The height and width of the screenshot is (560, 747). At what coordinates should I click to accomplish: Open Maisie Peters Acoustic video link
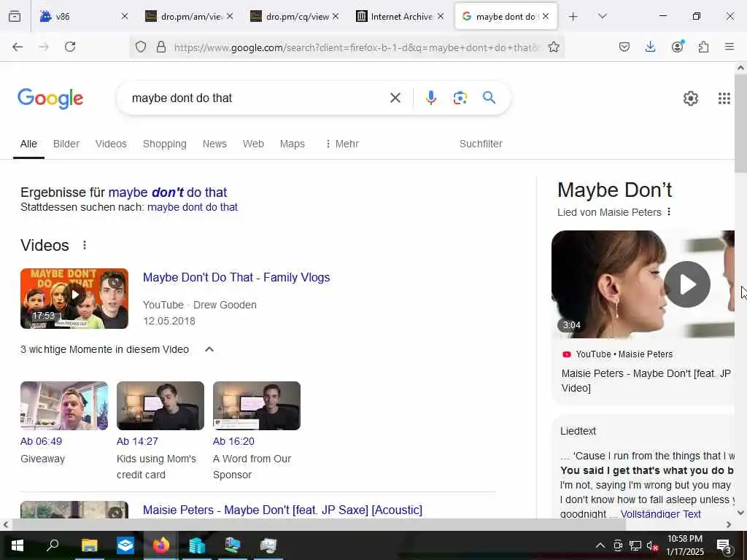pos(282,510)
